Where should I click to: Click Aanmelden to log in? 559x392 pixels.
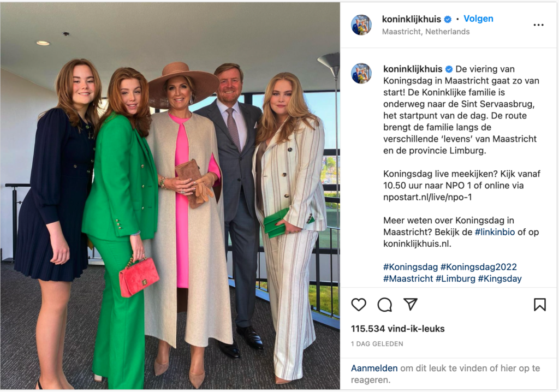(x=374, y=368)
